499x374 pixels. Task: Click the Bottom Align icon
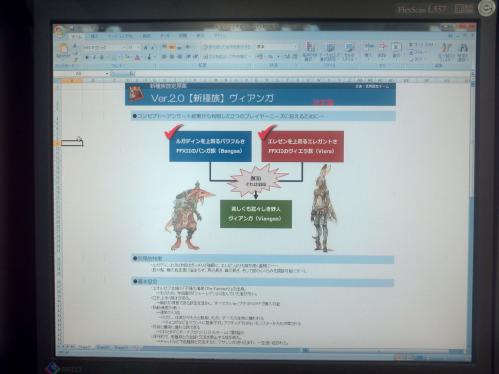(180, 47)
